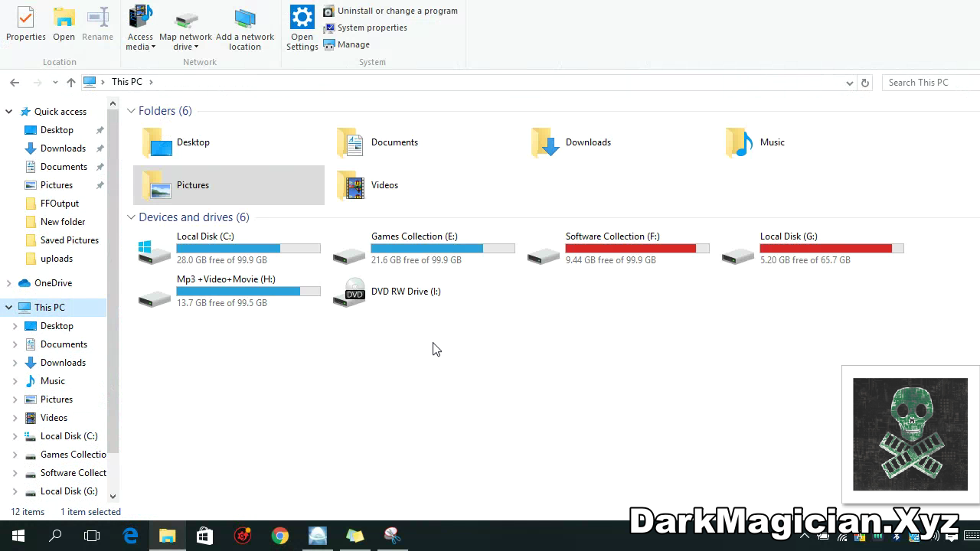
Task: Select the Music folder tile
Action: (x=812, y=142)
